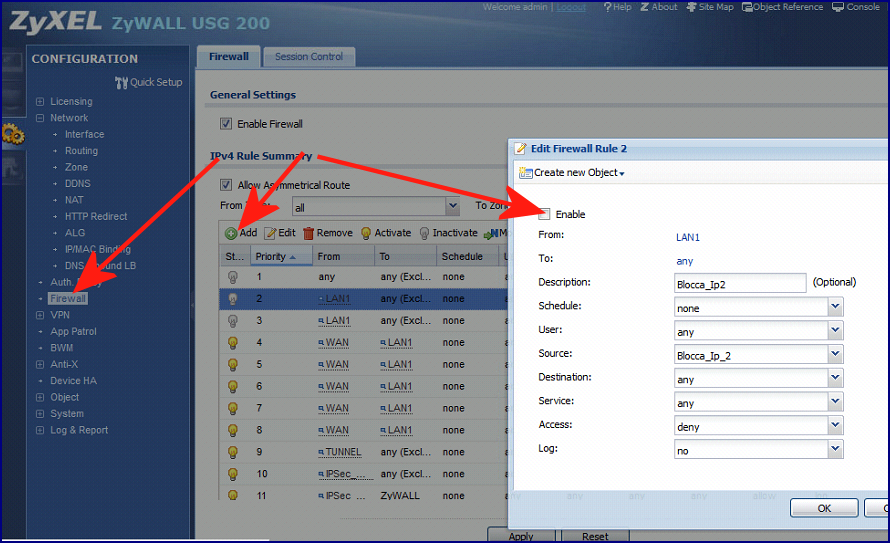Collapse the Network tree node
The height and width of the screenshot is (543, 890).
(40, 118)
